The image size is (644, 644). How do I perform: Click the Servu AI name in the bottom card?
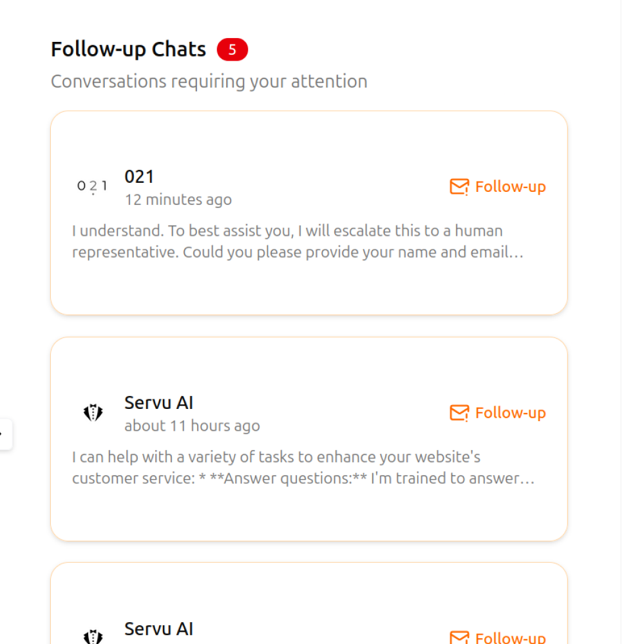coord(158,629)
